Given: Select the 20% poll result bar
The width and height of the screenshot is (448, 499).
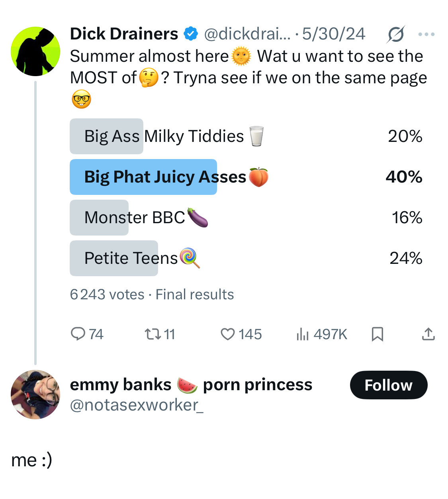Looking at the screenshot, I should coord(106,136).
